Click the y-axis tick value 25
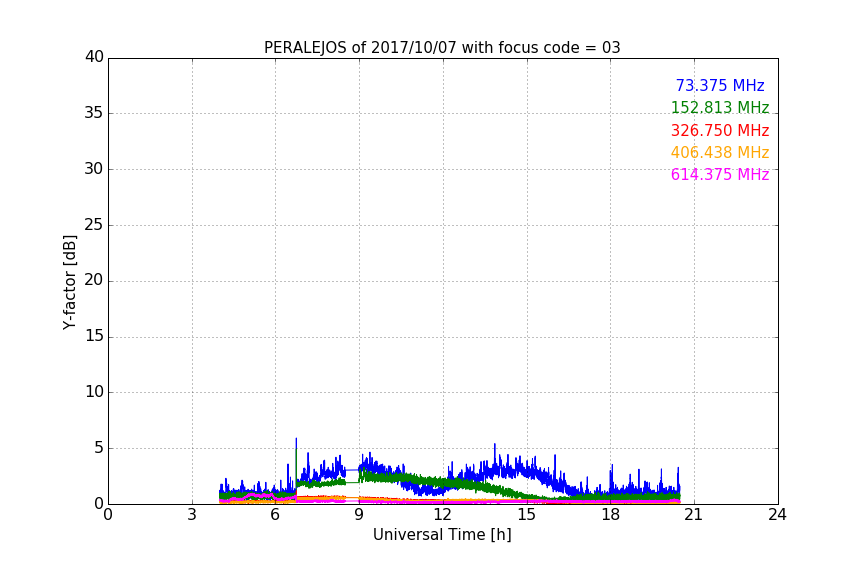Screen dimensions: 864x576 (94, 225)
